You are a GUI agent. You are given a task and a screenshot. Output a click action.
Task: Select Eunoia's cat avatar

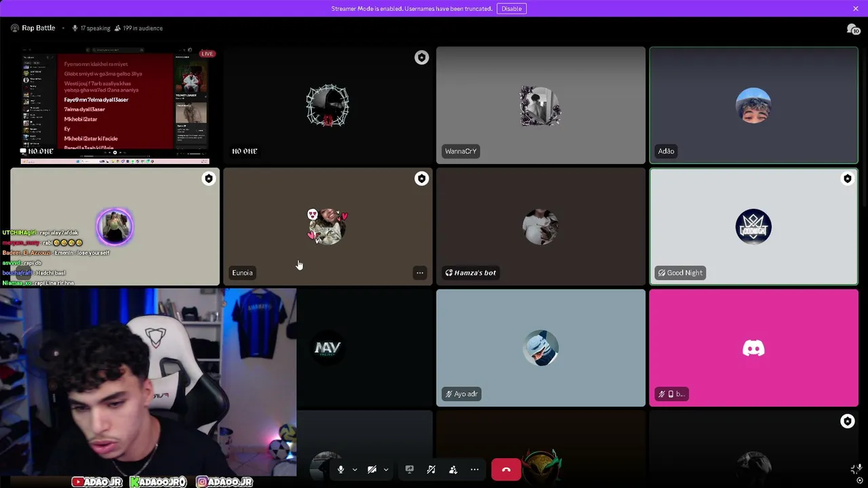pos(328,226)
